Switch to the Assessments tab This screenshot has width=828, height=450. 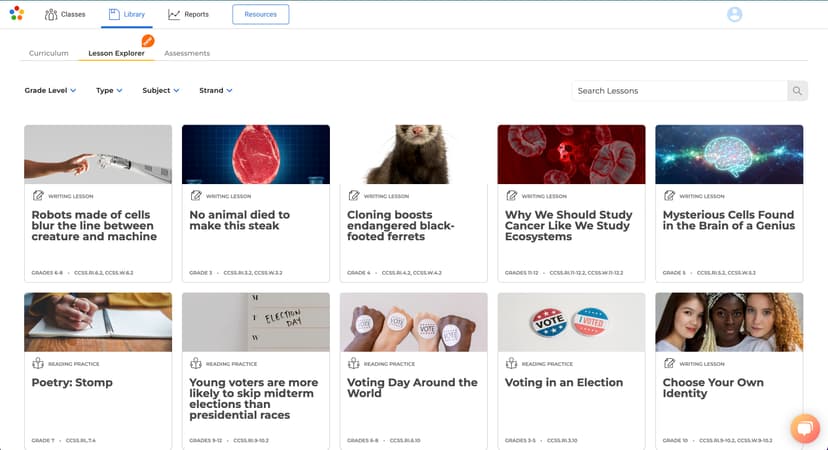click(187, 53)
